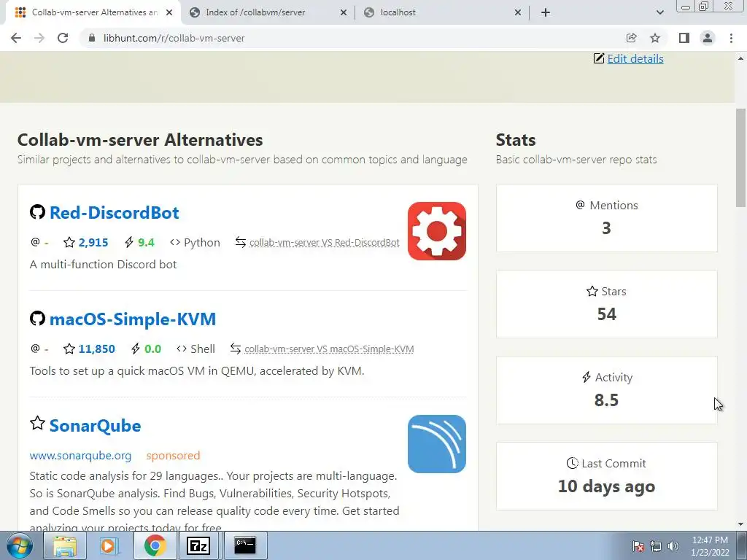The height and width of the screenshot is (560, 747).
Task: Click the Stars stat card
Action: 606,304
